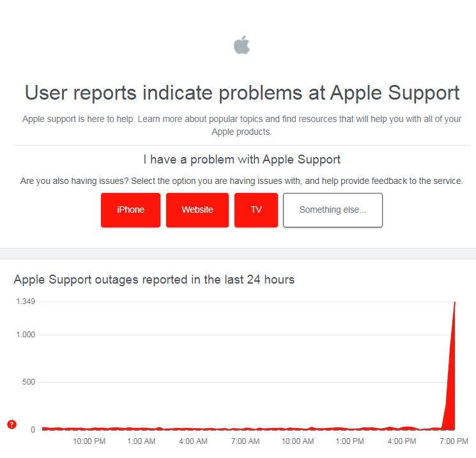Click the 4:00 AM time axis label
Viewport: 476px width, 458px height.
tap(193, 441)
